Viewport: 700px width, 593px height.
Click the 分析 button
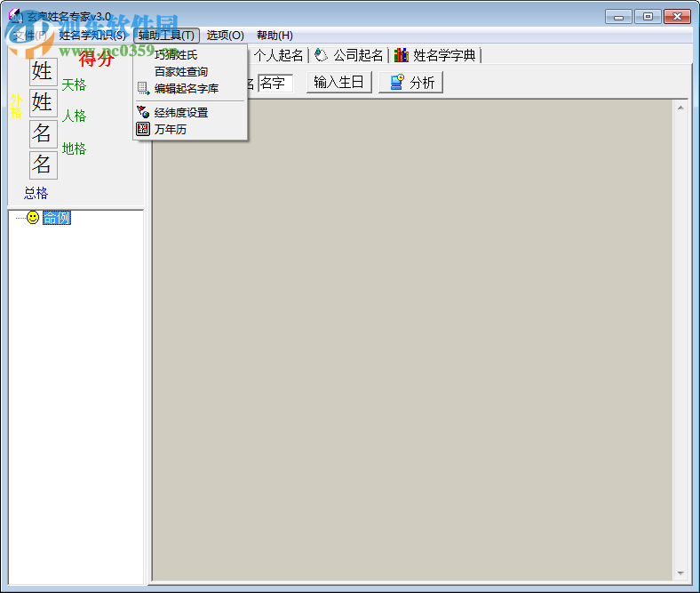(410, 82)
